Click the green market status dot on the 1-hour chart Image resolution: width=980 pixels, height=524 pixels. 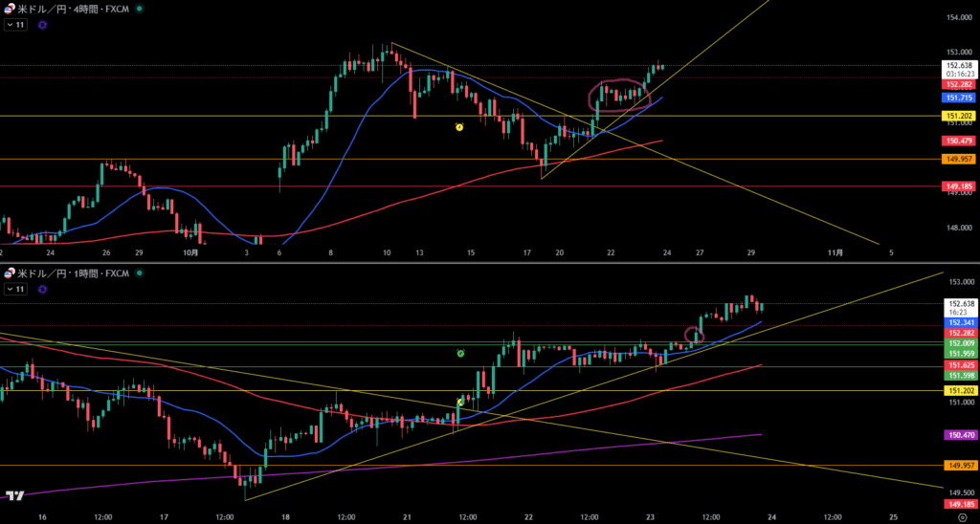tap(140, 273)
